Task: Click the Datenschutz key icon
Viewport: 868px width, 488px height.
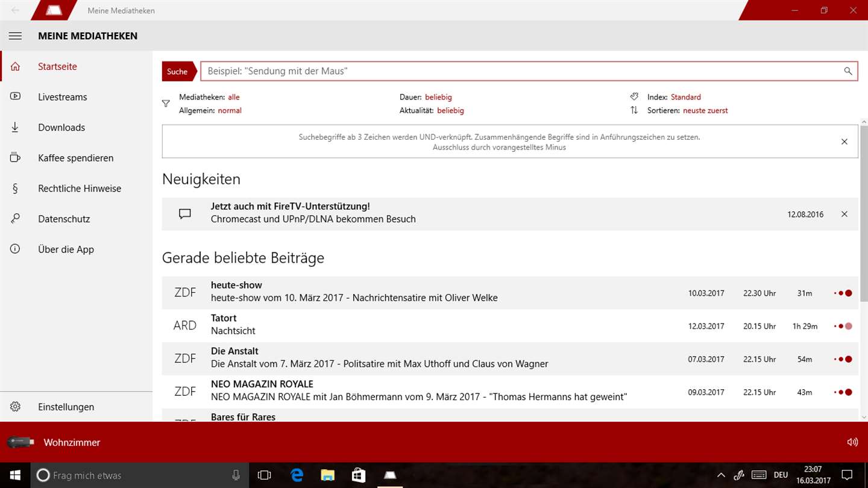Action: [x=15, y=219]
